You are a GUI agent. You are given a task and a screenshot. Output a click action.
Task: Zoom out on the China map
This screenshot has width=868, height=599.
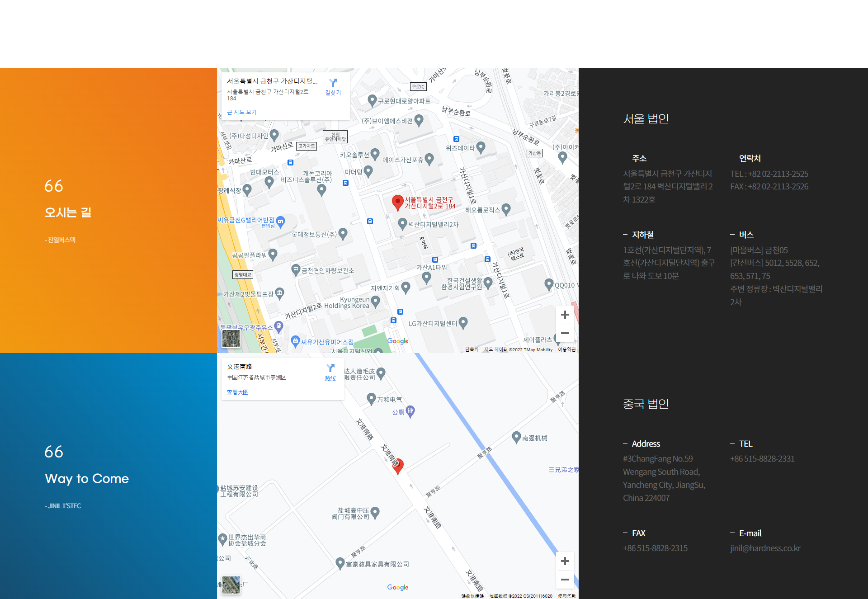[x=565, y=580]
